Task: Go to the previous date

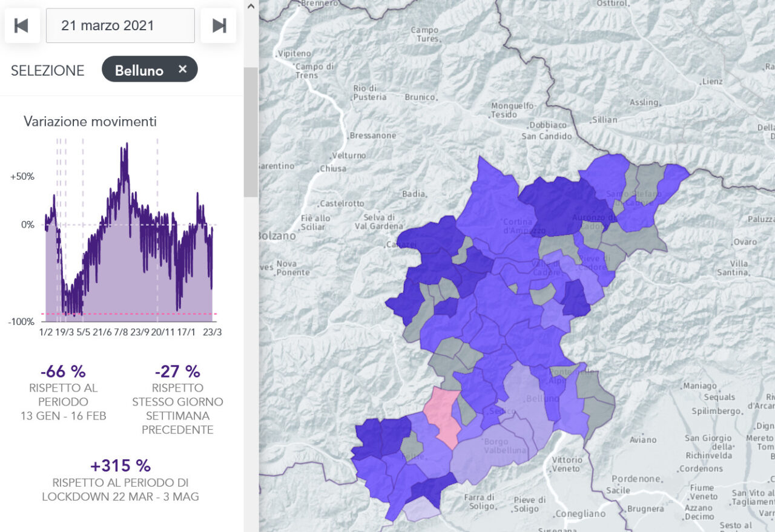Action: pyautogui.click(x=22, y=25)
